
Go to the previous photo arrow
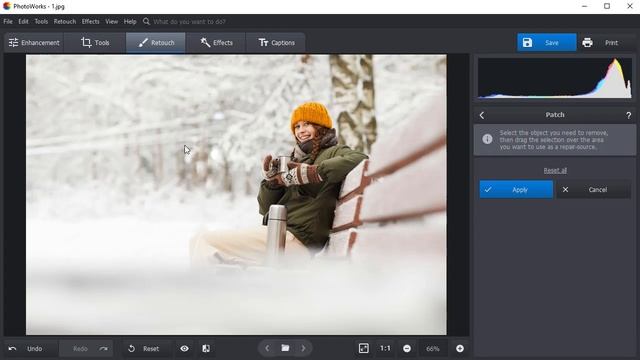click(267, 348)
